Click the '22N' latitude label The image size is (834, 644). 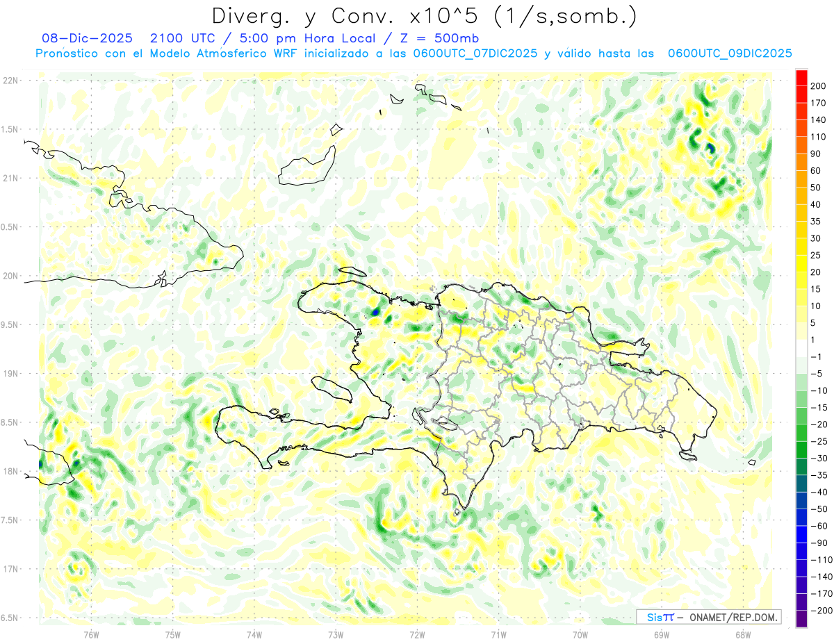(10, 80)
